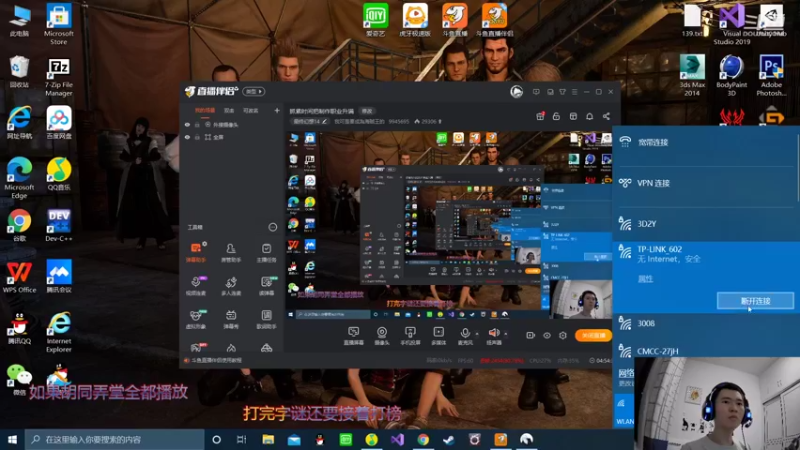
Task: Open the 弹幕助手 danmaku assistant tool
Action: click(196, 252)
